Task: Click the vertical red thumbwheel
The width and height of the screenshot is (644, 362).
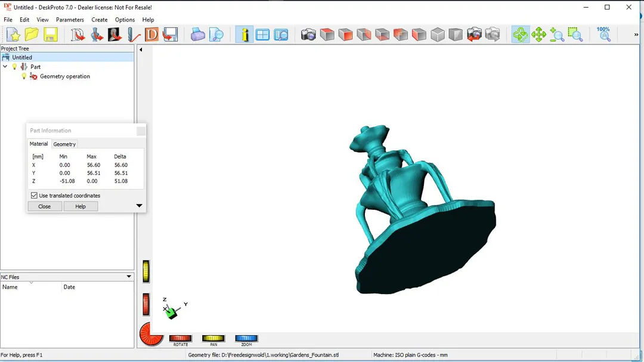Action: click(x=146, y=305)
